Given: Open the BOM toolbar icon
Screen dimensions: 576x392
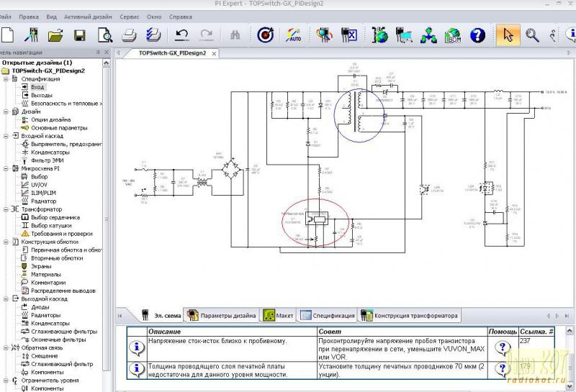Looking at the screenshot, I should click(453, 35).
